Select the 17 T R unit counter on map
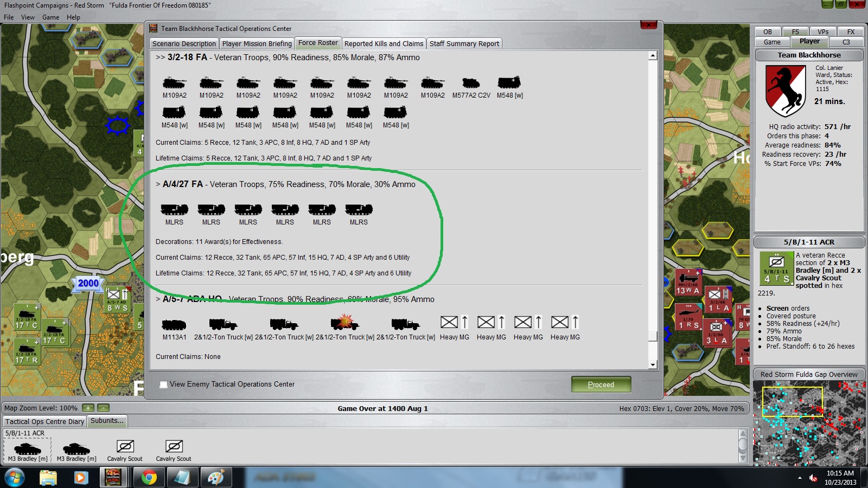 tap(27, 352)
